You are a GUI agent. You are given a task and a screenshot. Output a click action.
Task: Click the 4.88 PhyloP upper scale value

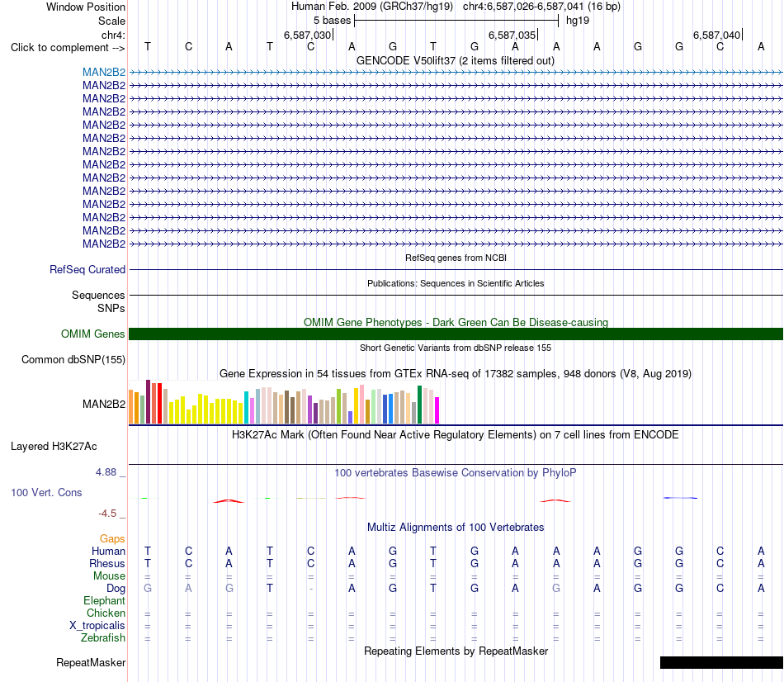(x=106, y=471)
